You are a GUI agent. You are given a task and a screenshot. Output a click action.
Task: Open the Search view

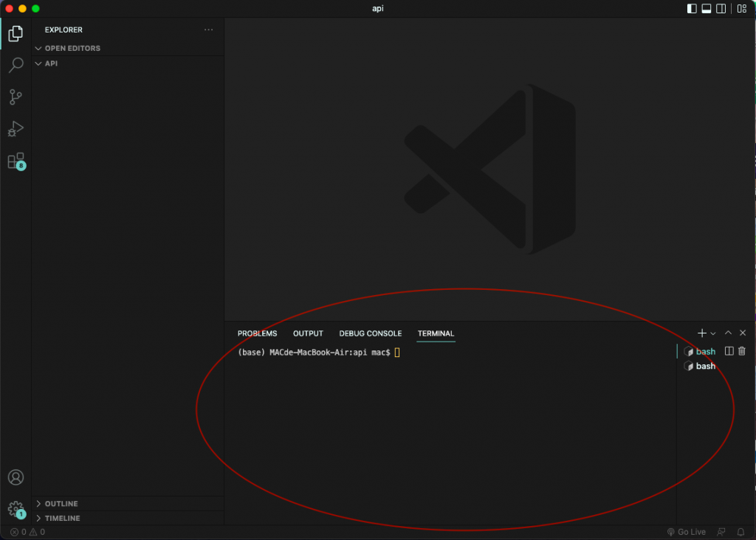click(x=16, y=65)
